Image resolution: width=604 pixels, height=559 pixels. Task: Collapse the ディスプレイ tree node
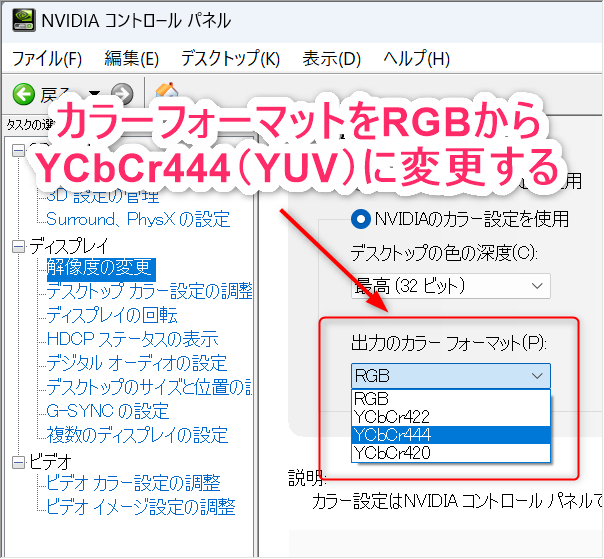tap(18, 247)
